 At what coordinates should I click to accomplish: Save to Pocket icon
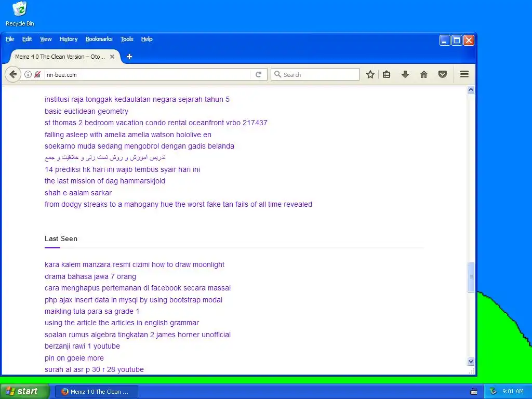(x=443, y=74)
